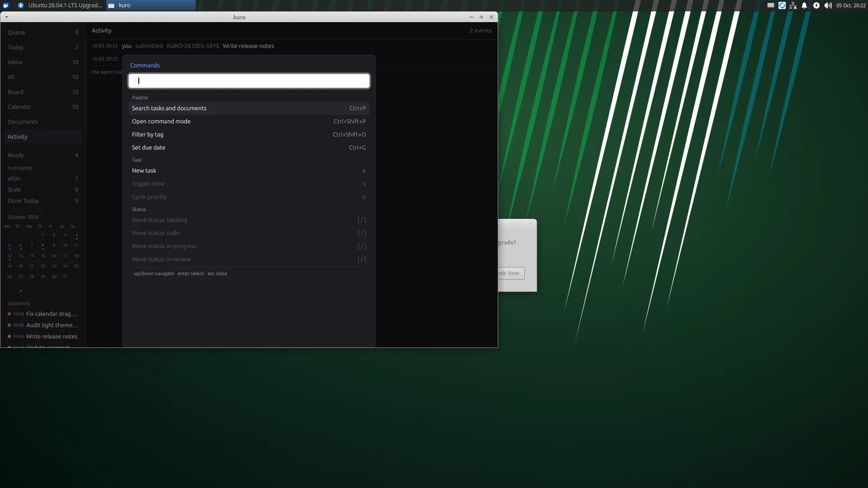Select the kuro taskbar item

pos(151,5)
